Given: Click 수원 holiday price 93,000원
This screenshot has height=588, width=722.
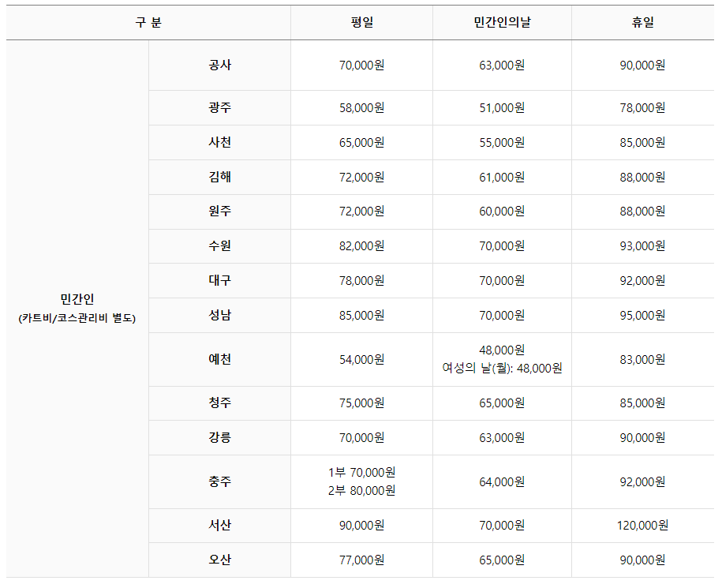Looking at the screenshot, I should coord(643,246).
